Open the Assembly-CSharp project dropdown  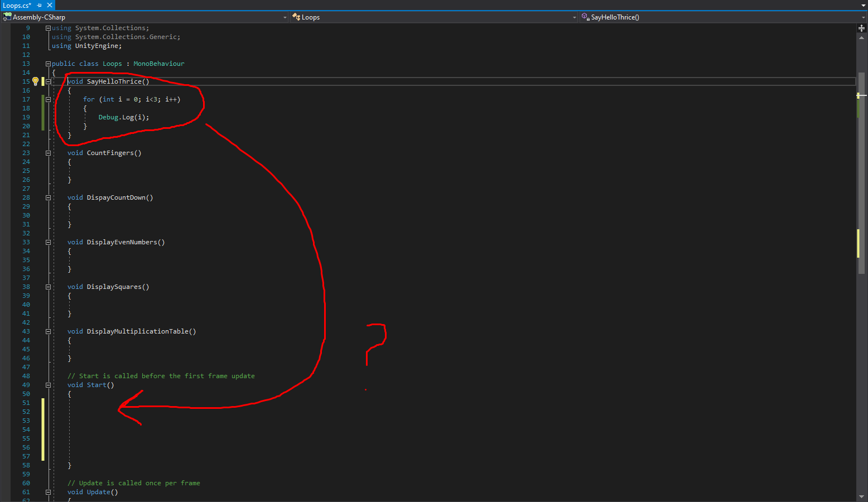pos(284,17)
